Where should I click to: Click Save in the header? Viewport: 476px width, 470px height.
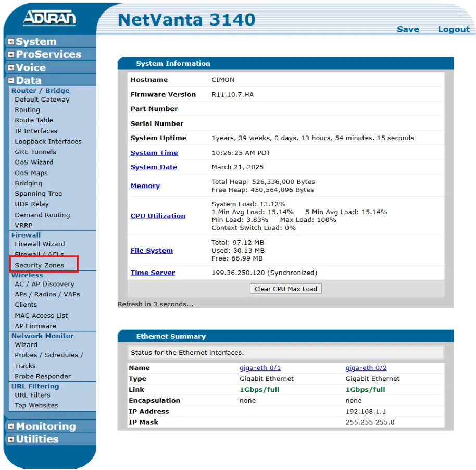point(408,29)
